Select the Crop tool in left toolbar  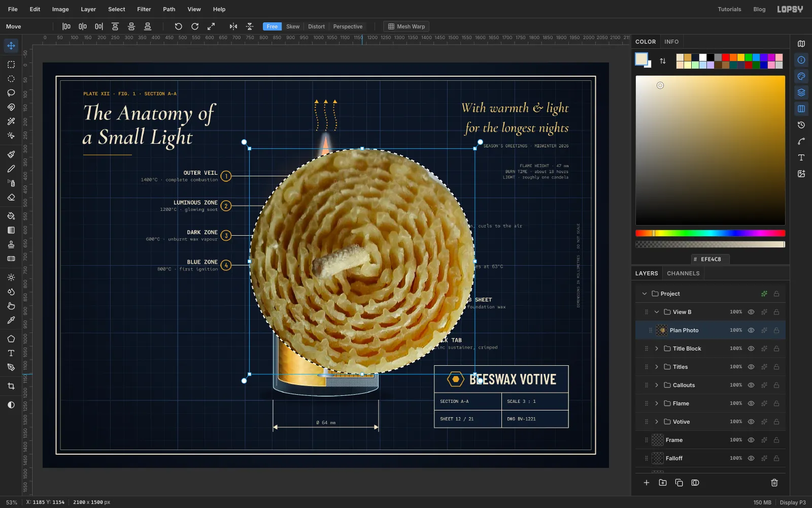tap(11, 386)
